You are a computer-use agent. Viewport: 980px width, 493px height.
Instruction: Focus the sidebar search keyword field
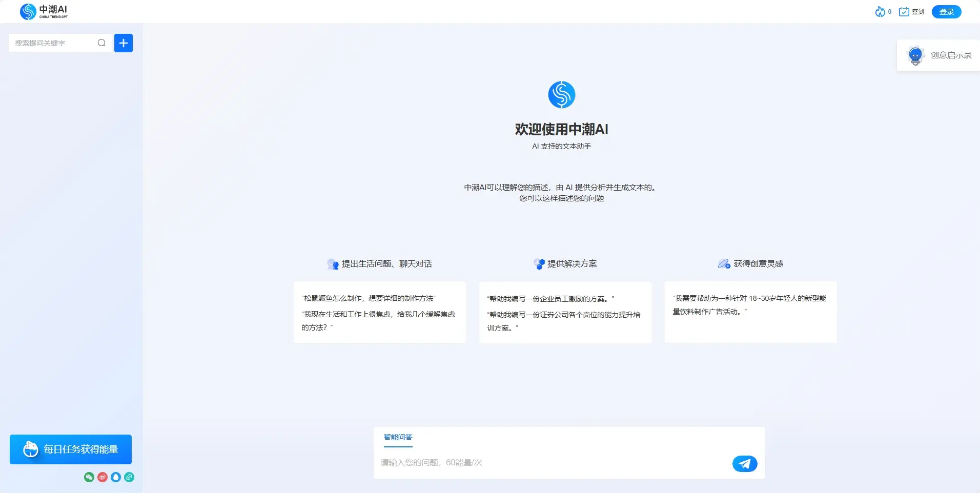coord(51,43)
